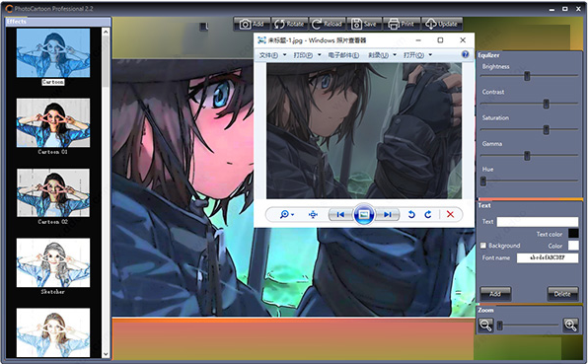Screen dimensions: 588x364
Task: Open the white background Color swatch
Action: tap(573, 246)
